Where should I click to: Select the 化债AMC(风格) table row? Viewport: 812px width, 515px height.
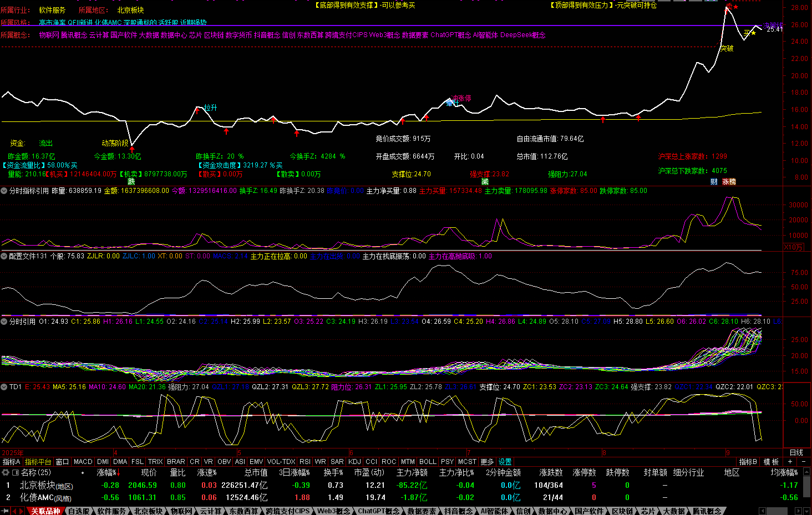point(402,498)
